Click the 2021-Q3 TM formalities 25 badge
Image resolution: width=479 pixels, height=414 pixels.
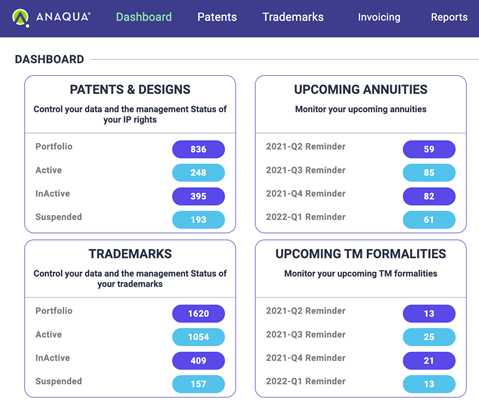click(429, 337)
